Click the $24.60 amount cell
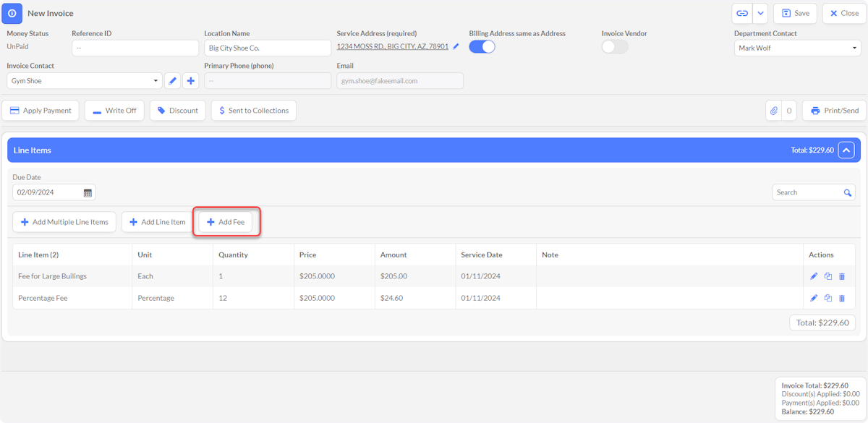This screenshot has width=868, height=423. pos(415,298)
